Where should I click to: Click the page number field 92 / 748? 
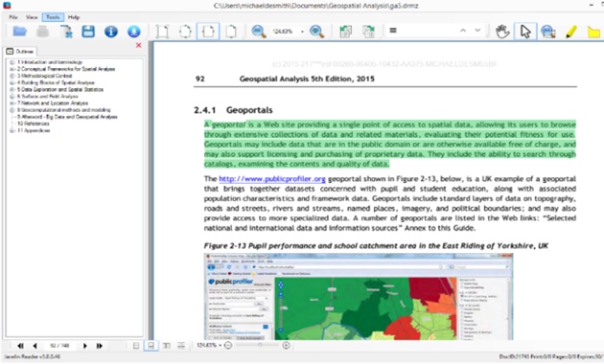click(59, 346)
